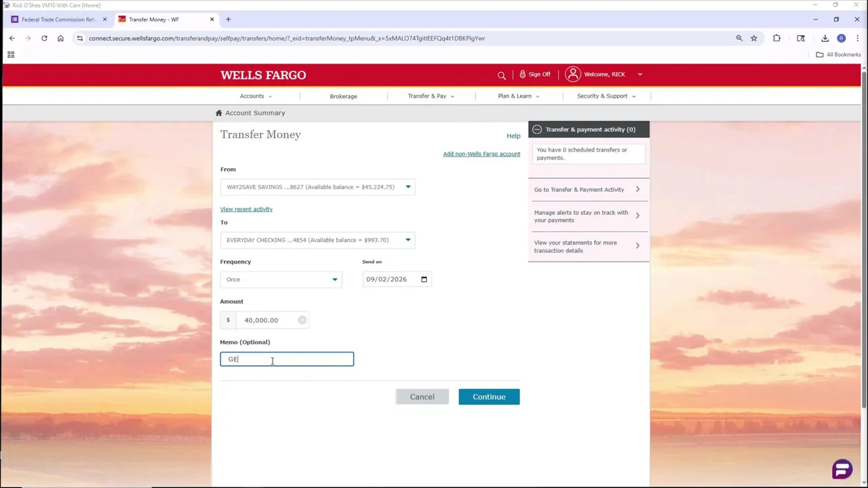Open the From account dropdown
Viewport: 868px width, 488px height.
click(x=317, y=187)
